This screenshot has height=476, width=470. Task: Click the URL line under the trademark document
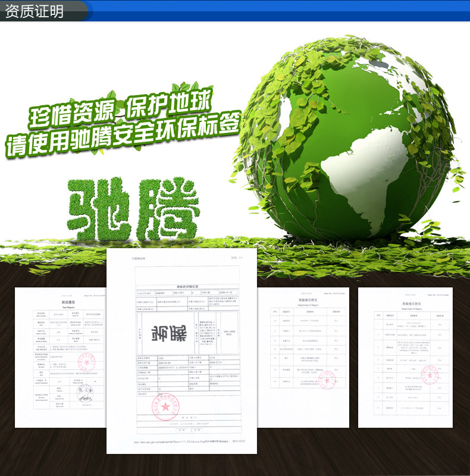click(x=182, y=441)
